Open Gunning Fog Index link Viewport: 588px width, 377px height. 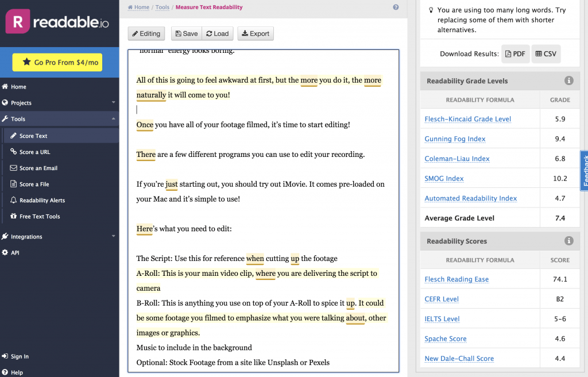coord(455,139)
